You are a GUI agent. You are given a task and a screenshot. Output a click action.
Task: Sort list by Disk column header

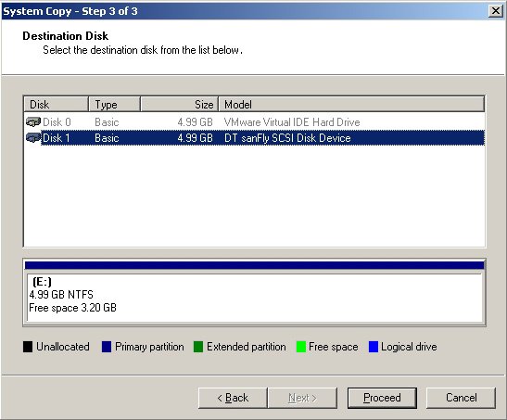click(x=57, y=104)
